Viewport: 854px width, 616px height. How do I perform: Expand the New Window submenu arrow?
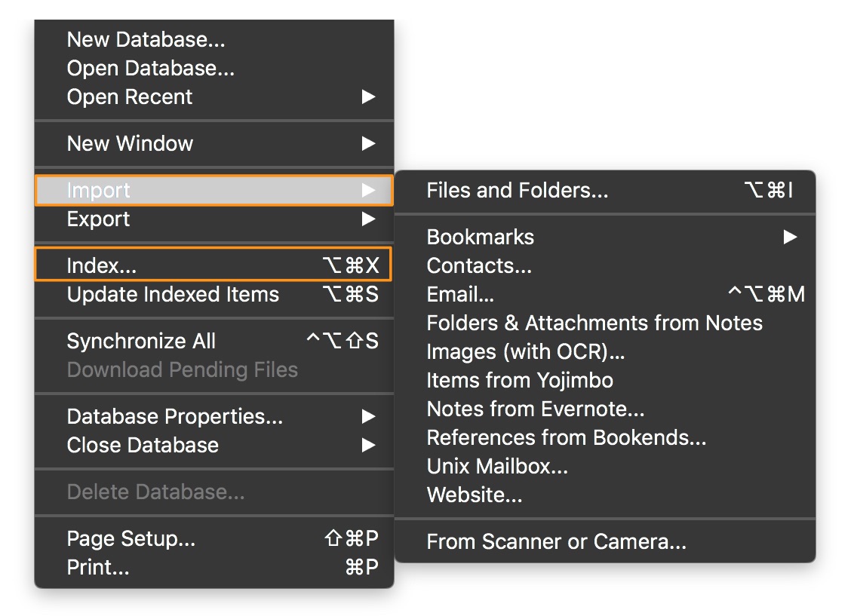368,143
